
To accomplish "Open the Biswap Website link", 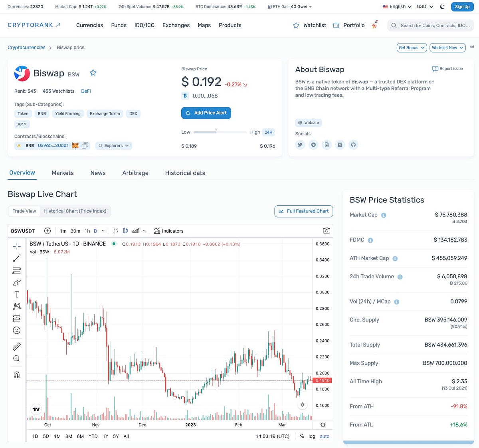I will point(309,123).
